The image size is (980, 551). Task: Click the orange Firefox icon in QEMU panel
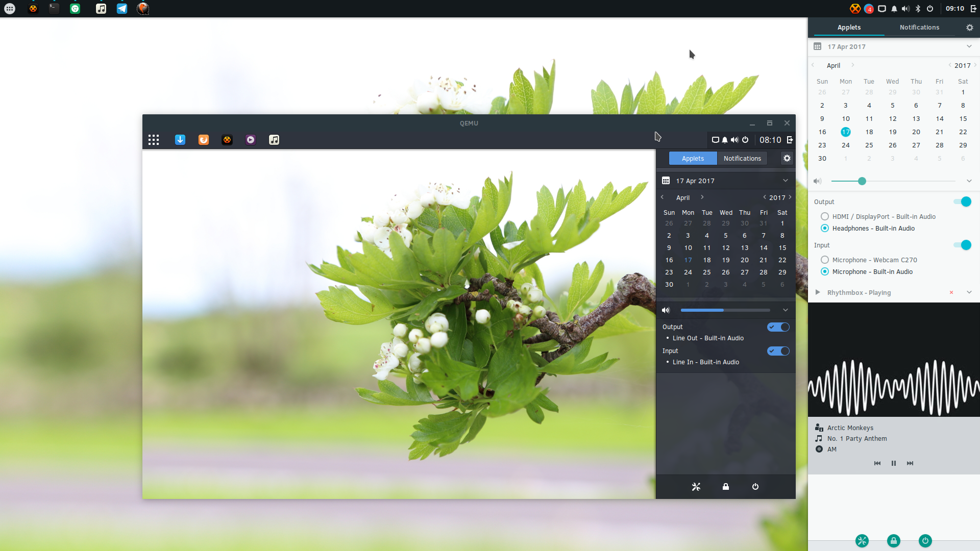point(204,140)
